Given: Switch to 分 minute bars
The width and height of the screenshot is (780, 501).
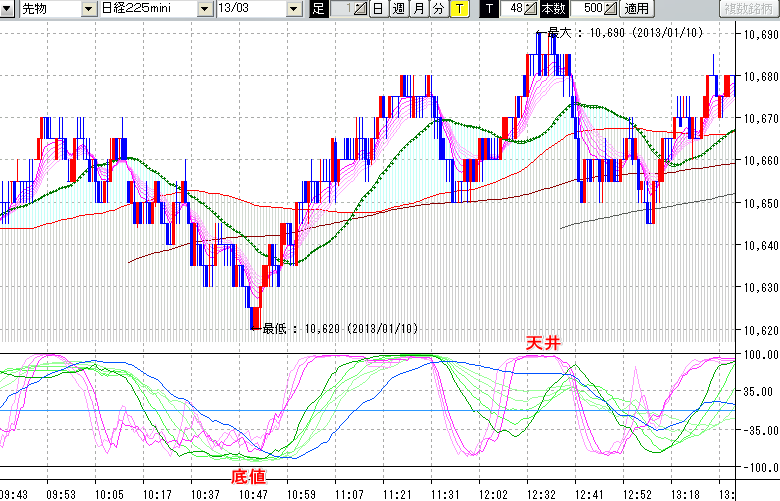Looking at the screenshot, I should [438, 9].
